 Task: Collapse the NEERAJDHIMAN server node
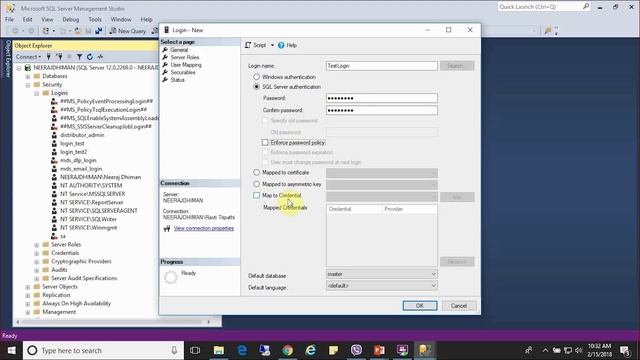coord(19,68)
